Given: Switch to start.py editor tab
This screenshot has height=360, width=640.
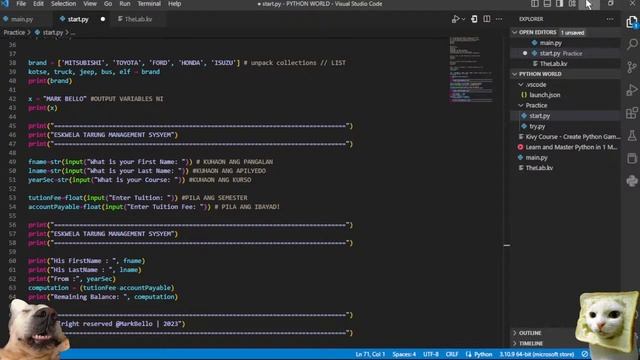Looking at the screenshot, I should click(x=82, y=19).
